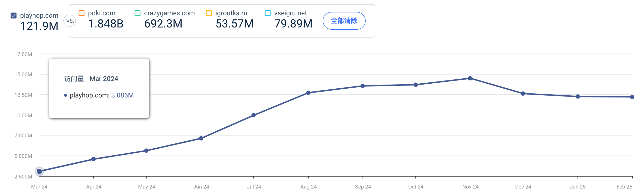Select the Aug 24 data point

pos(308,93)
